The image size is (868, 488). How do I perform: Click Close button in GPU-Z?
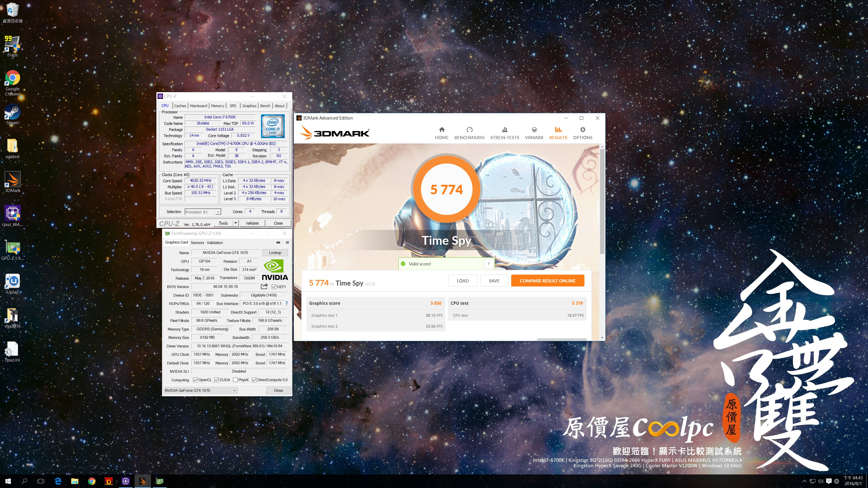[x=278, y=390]
